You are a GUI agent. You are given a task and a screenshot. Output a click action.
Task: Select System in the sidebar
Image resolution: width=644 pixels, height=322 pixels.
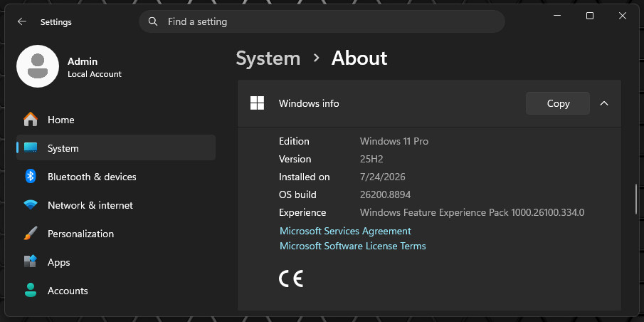116,148
